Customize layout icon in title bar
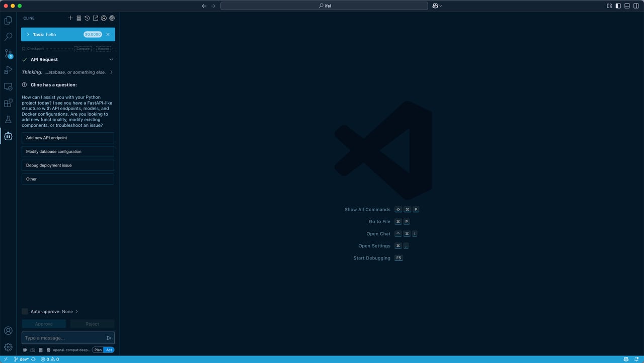Image resolution: width=644 pixels, height=363 pixels. pyautogui.click(x=609, y=6)
